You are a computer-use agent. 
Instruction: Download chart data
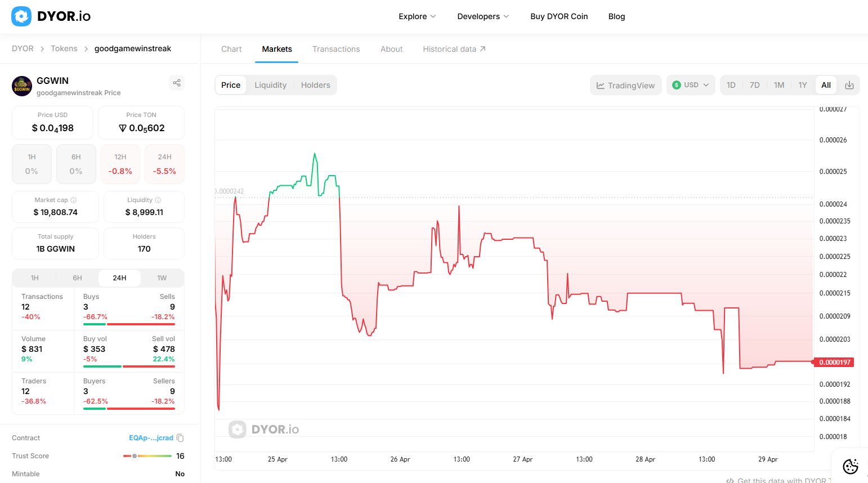pyautogui.click(x=849, y=85)
